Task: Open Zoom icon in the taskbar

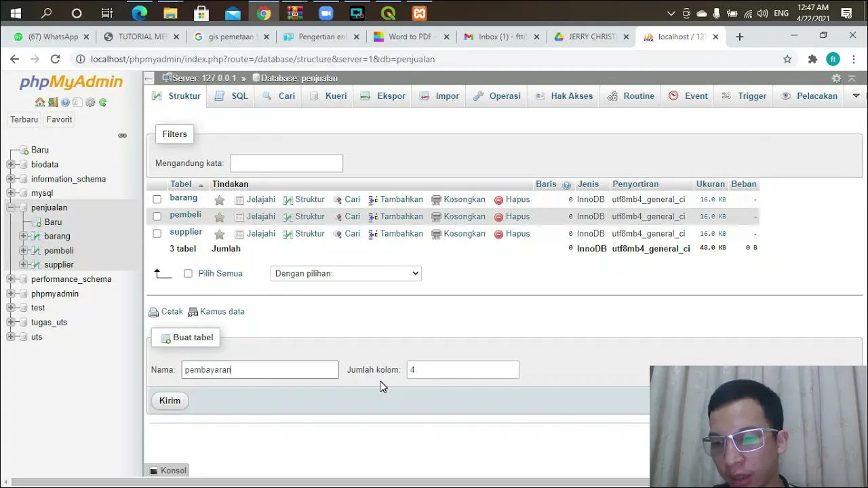Action: click(325, 13)
